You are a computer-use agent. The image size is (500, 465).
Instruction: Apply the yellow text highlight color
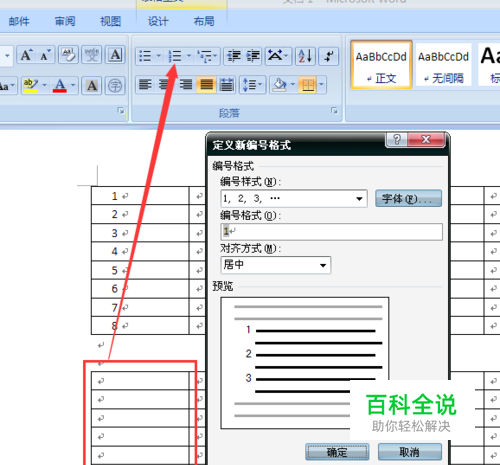coord(31,86)
